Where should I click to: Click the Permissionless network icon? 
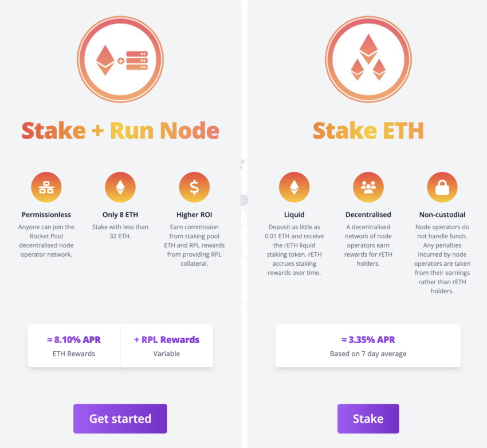pyautogui.click(x=46, y=187)
